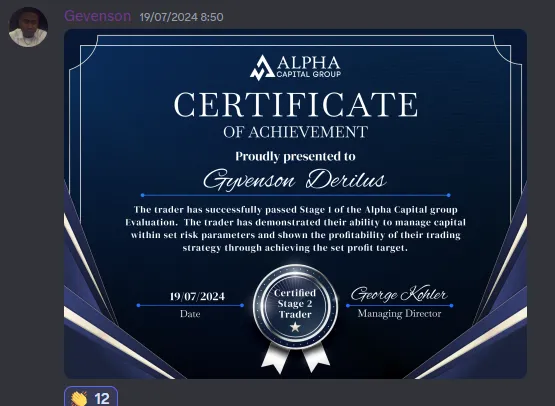Click the Gyvenson Derilus recipient name
Screen dimensions: 555x406
(294, 180)
